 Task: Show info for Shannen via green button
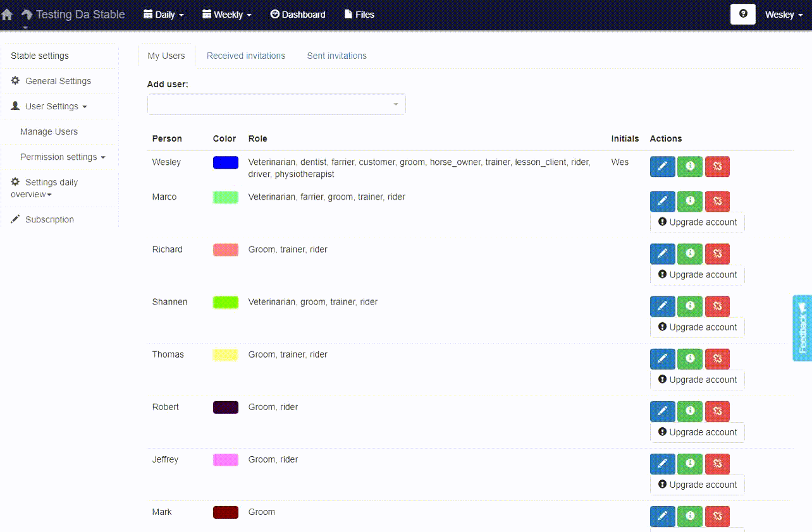tap(690, 306)
